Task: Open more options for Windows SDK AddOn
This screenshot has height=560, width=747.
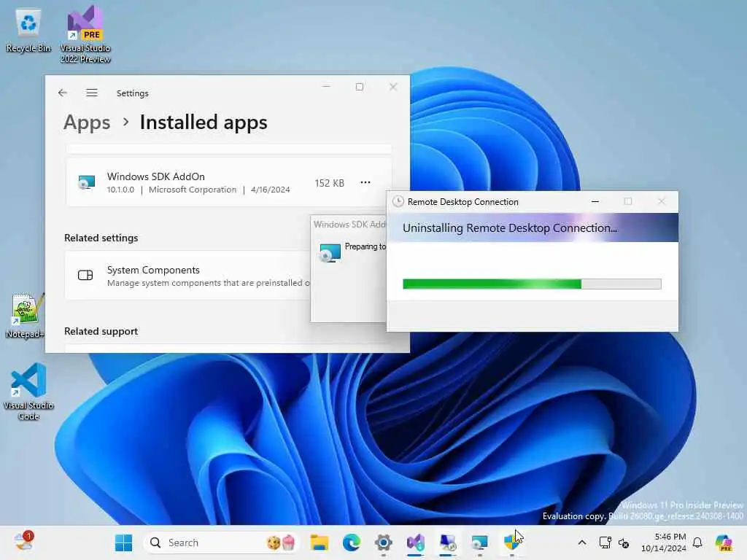Action: pos(365,182)
